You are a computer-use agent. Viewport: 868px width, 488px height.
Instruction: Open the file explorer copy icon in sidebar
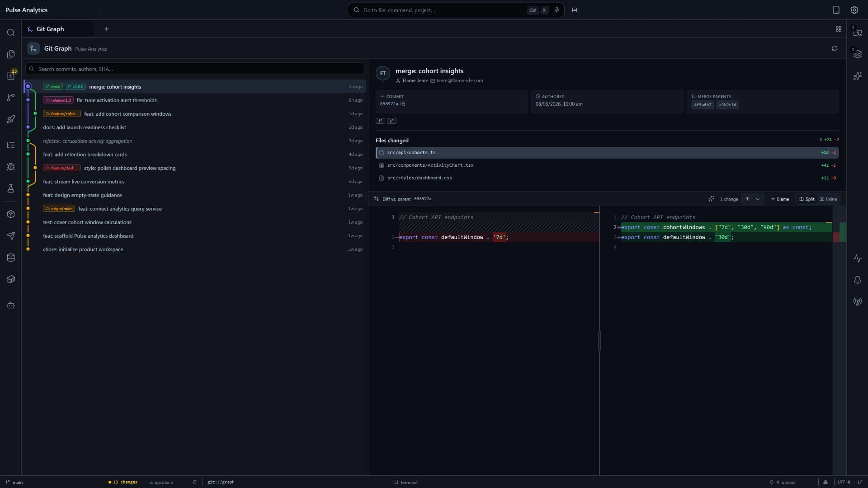click(x=11, y=54)
